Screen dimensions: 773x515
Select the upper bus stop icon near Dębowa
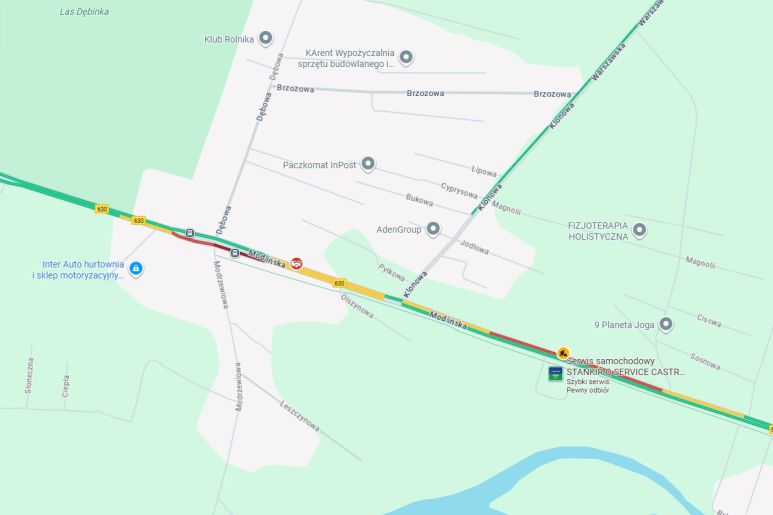pyautogui.click(x=190, y=233)
